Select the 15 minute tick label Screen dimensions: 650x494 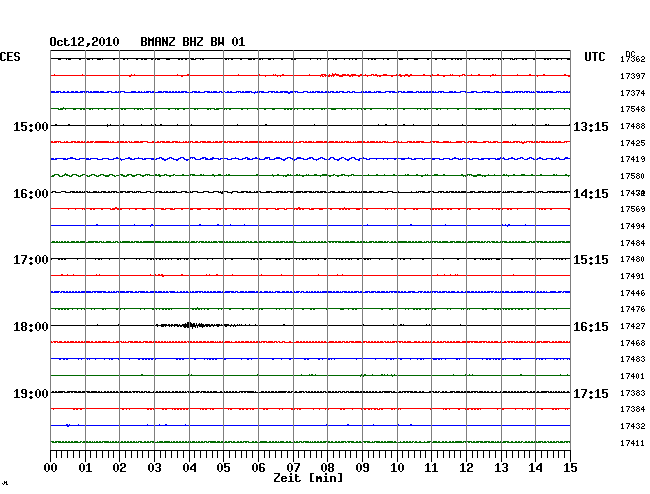tap(570, 468)
